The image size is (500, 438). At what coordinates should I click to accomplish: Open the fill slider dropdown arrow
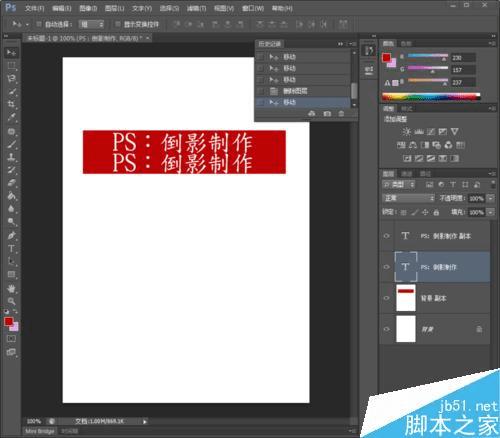(490, 212)
